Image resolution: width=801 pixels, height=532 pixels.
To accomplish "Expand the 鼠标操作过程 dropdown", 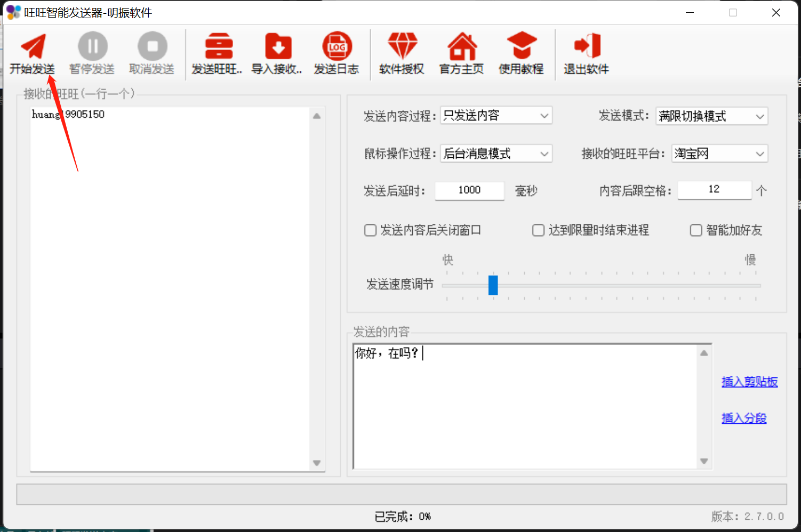I will [x=496, y=154].
